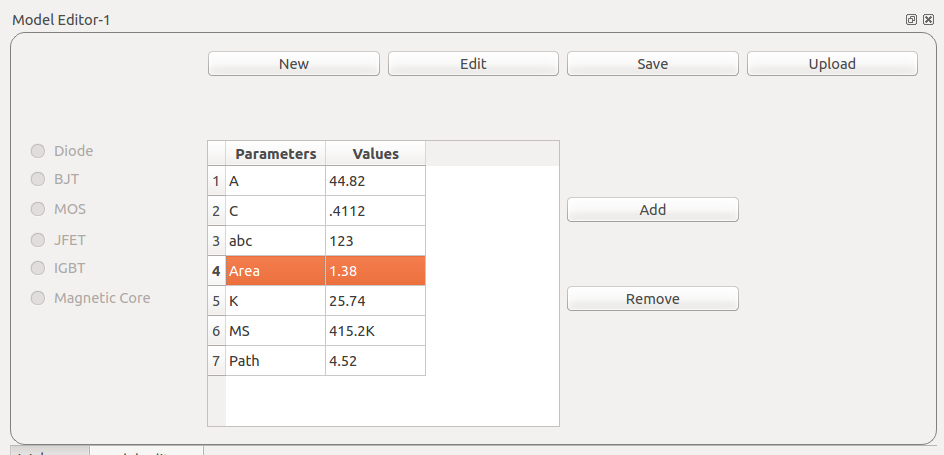Remove the selected parameter
The height and width of the screenshot is (455, 944).
[653, 299]
